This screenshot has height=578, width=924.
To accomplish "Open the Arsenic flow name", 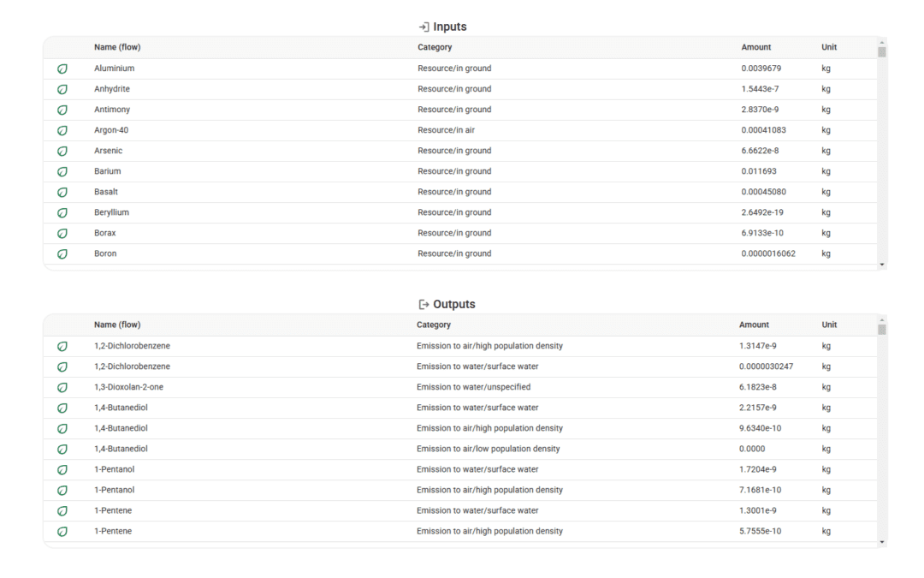I will click(x=108, y=151).
